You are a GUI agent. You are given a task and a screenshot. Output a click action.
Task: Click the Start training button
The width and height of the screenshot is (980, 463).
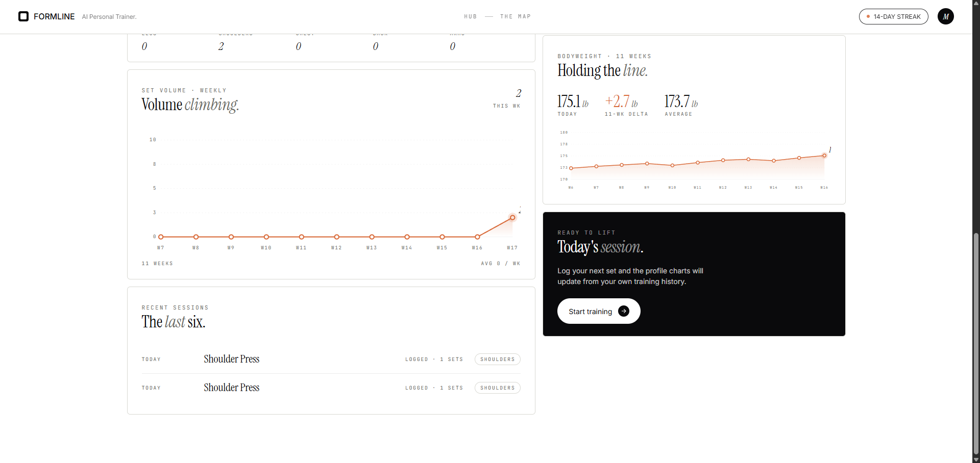pos(599,311)
